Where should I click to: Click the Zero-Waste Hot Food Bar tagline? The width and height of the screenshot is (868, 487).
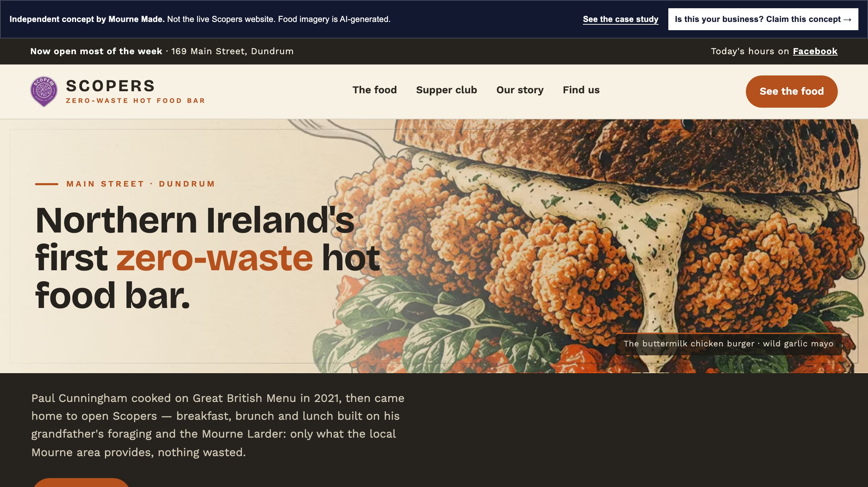pyautogui.click(x=136, y=100)
